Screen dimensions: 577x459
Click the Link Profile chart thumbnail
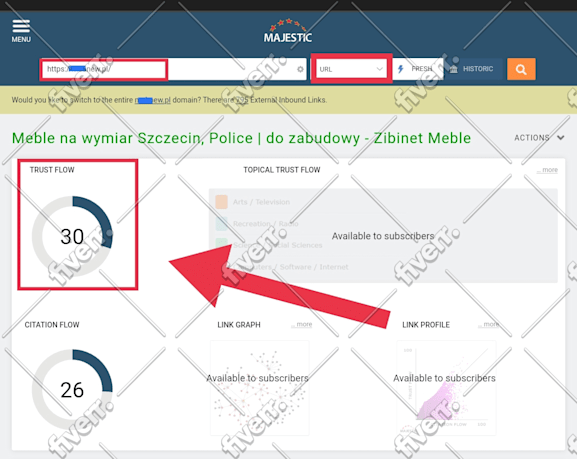[446, 388]
